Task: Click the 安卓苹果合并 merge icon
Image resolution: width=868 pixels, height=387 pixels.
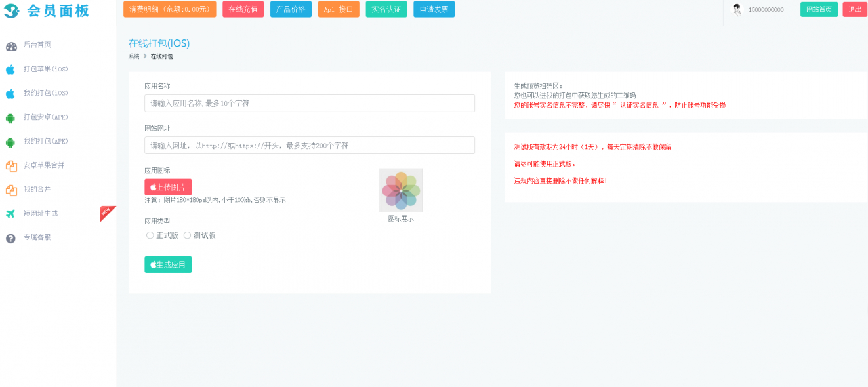Action: pyautogui.click(x=9, y=165)
